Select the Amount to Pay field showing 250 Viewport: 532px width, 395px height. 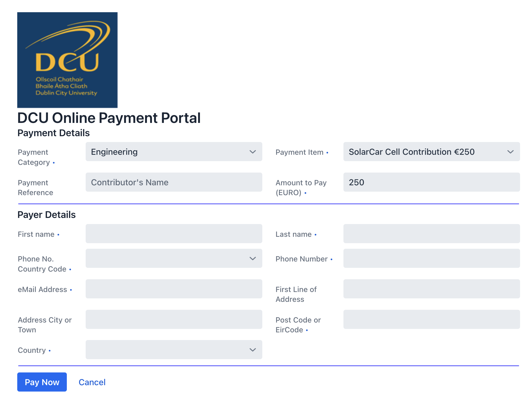(431, 182)
